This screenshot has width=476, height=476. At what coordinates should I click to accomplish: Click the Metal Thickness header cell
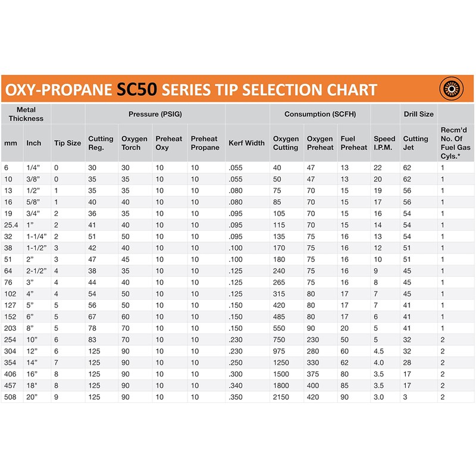(26, 114)
